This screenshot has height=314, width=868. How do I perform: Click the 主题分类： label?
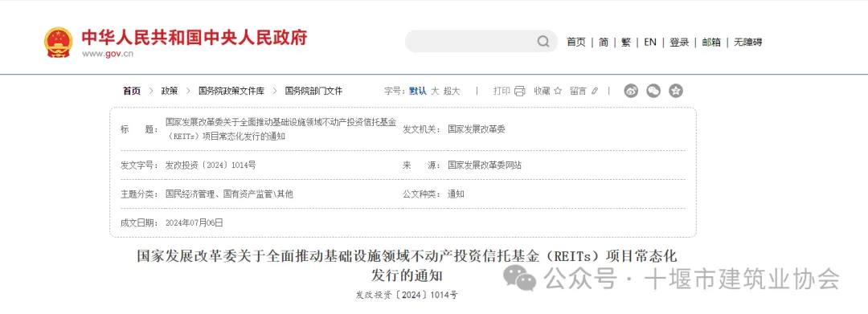tap(140, 194)
